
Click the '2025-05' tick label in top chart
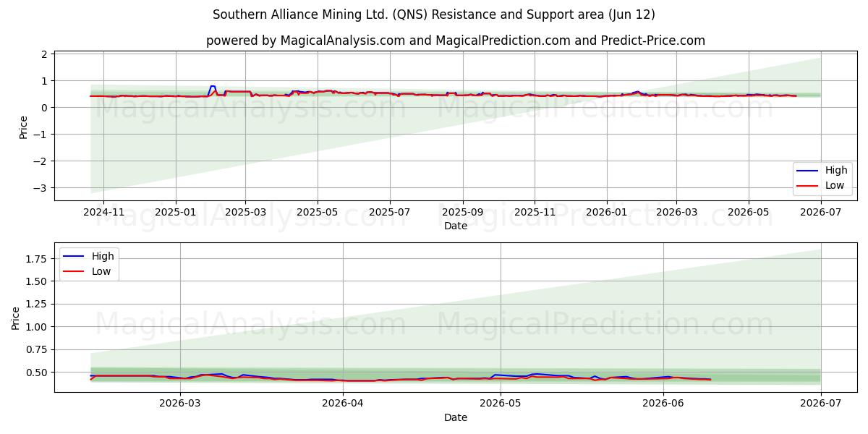[318, 212]
